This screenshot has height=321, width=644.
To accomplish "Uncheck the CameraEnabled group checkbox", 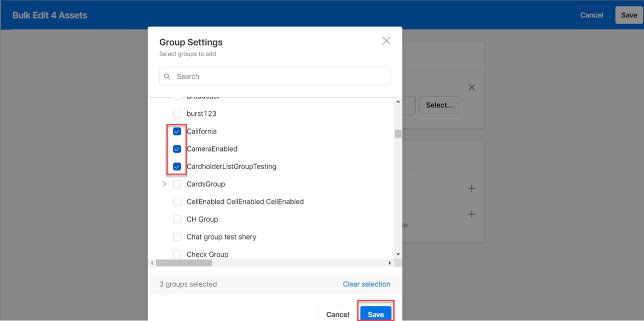I will [x=177, y=149].
